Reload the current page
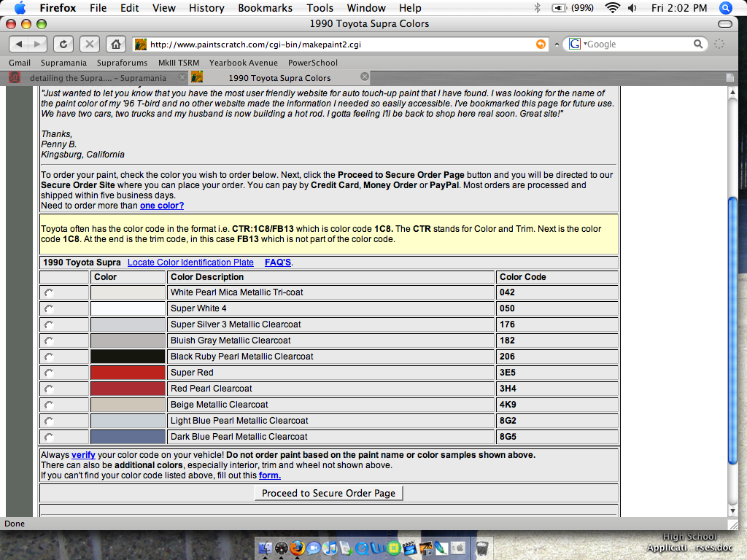 click(x=63, y=44)
